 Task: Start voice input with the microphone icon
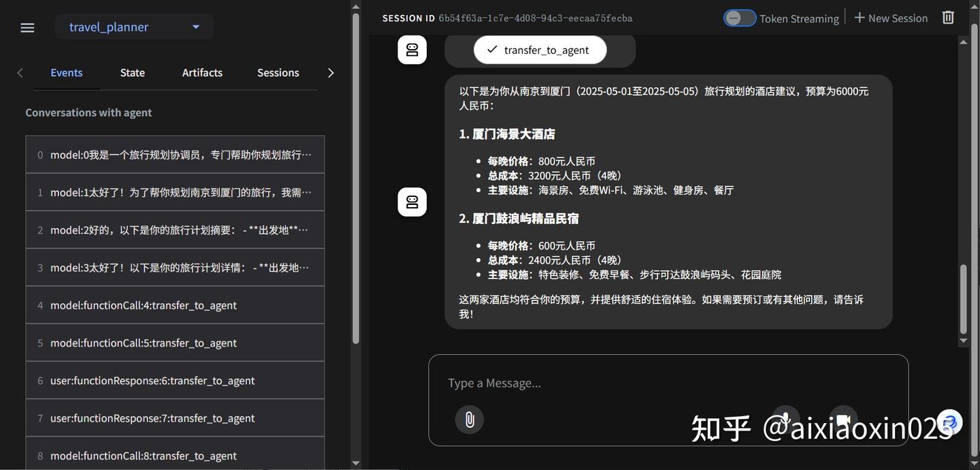point(785,420)
